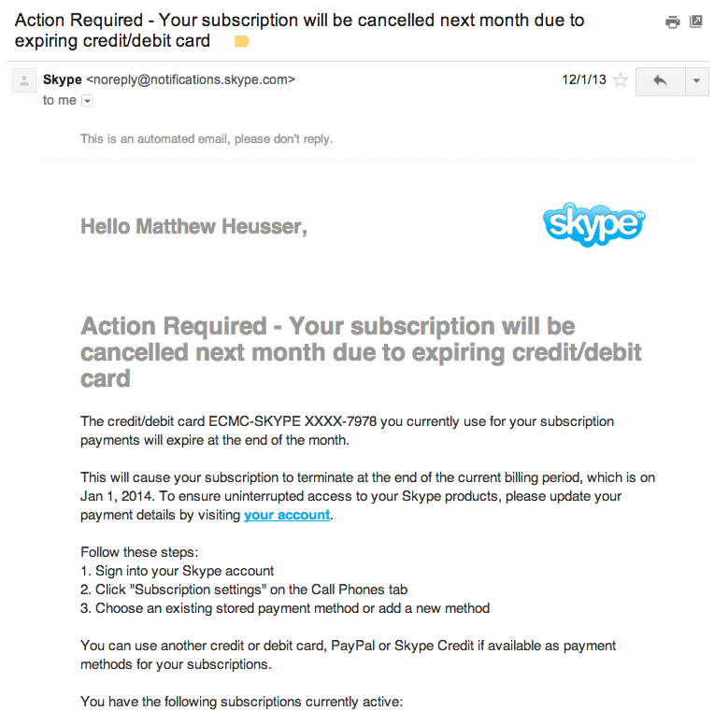Print this email using the printer icon

pyautogui.click(x=672, y=21)
